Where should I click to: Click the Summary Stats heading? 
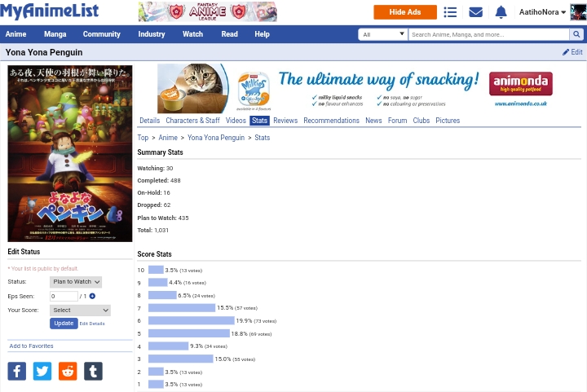click(160, 152)
